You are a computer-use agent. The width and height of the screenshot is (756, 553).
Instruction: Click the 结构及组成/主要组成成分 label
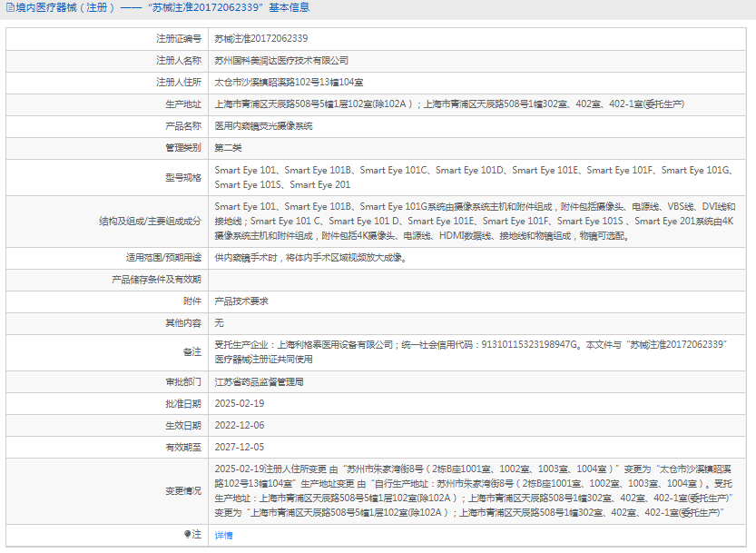pyautogui.click(x=150, y=222)
